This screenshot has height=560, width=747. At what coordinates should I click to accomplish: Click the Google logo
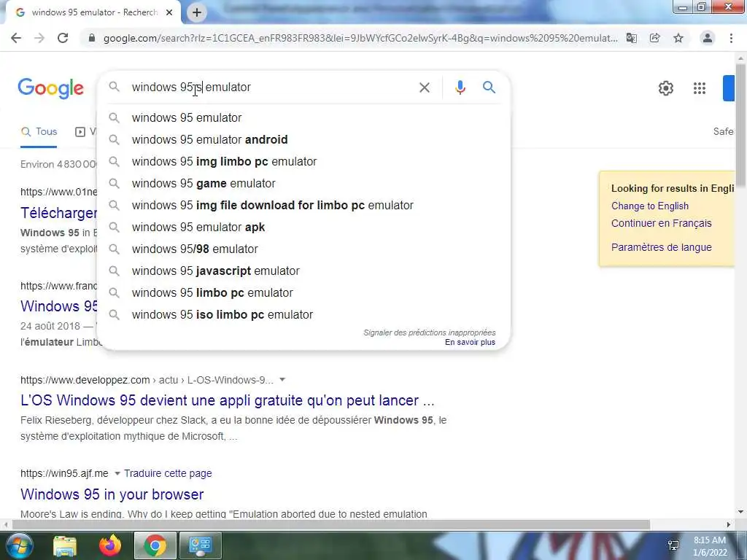point(51,88)
